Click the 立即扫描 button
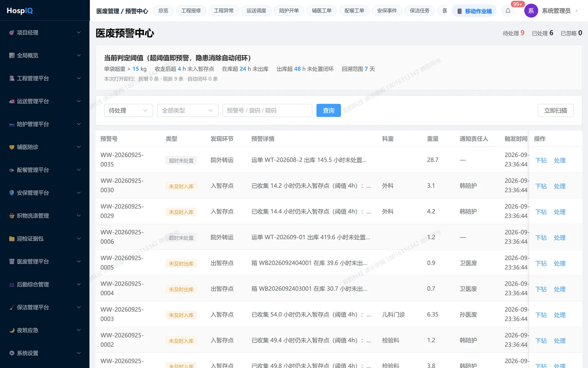The height and width of the screenshot is (368, 588). click(556, 110)
